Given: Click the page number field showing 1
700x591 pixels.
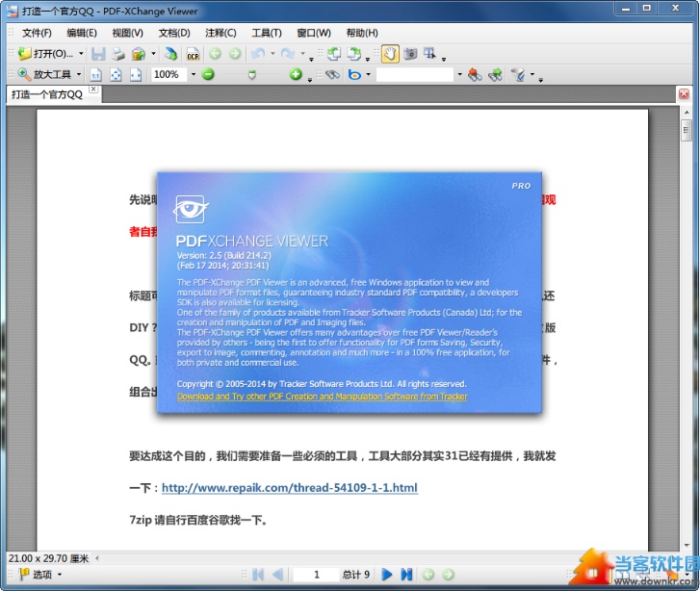Looking at the screenshot, I should [x=316, y=575].
